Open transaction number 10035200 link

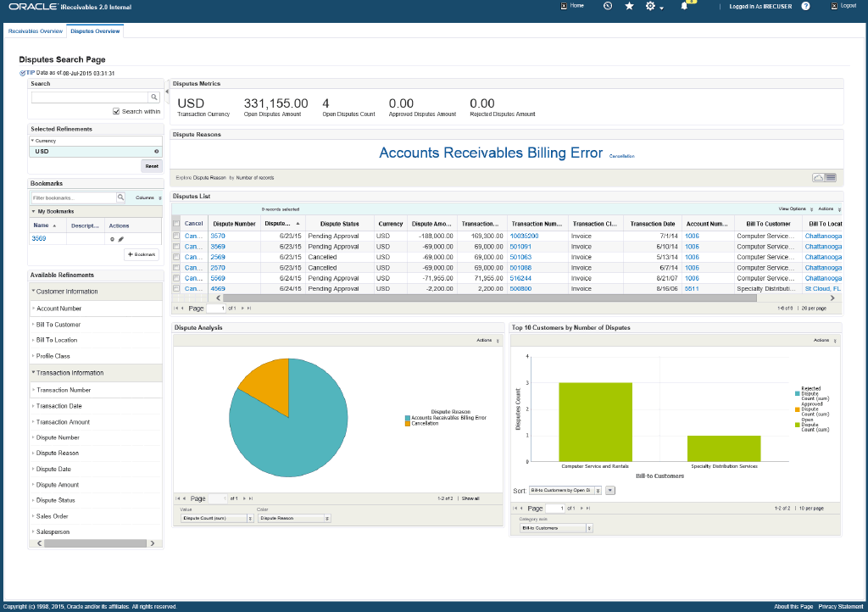click(x=524, y=236)
